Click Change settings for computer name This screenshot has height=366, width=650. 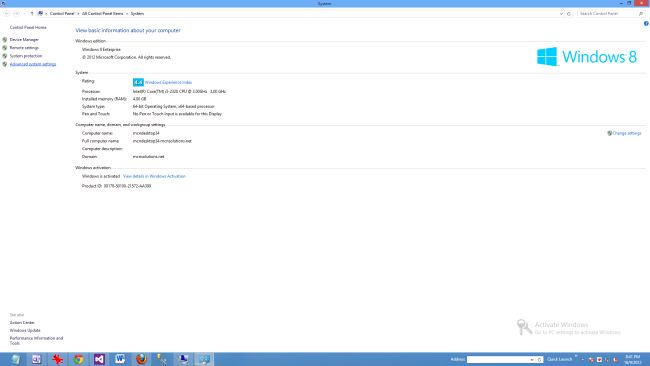tap(627, 133)
